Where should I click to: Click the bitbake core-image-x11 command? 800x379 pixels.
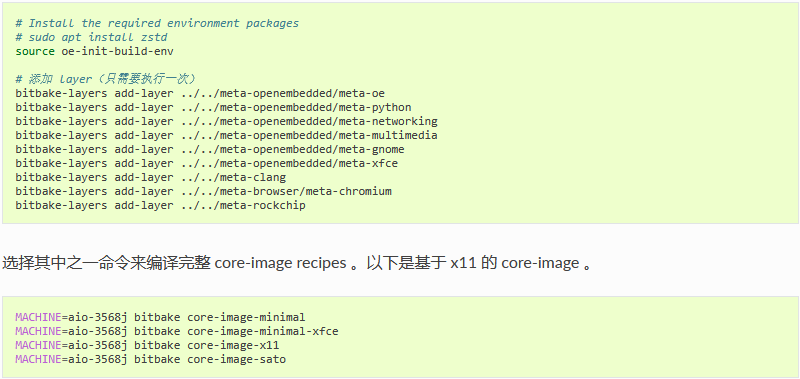click(147, 345)
